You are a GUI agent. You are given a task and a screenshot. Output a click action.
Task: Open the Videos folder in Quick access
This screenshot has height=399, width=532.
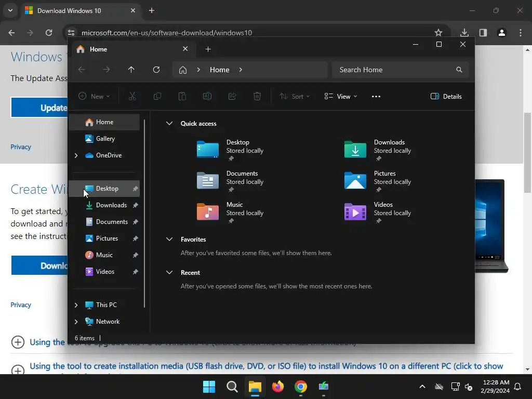coord(378,212)
